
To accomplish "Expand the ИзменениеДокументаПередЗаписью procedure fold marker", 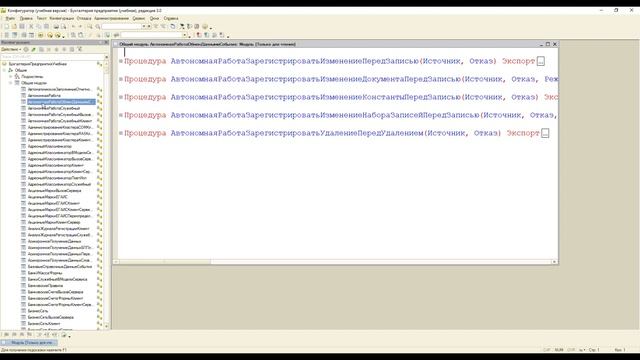I will pyautogui.click(x=121, y=79).
